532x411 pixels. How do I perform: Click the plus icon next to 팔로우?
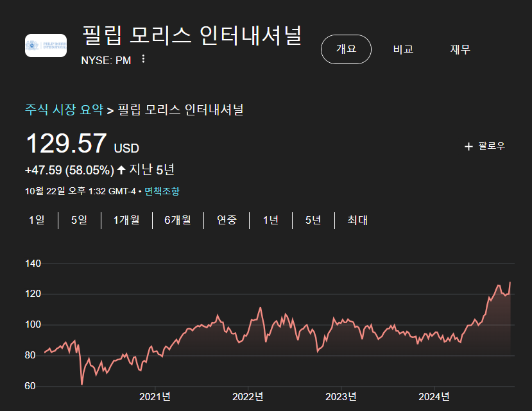point(468,146)
